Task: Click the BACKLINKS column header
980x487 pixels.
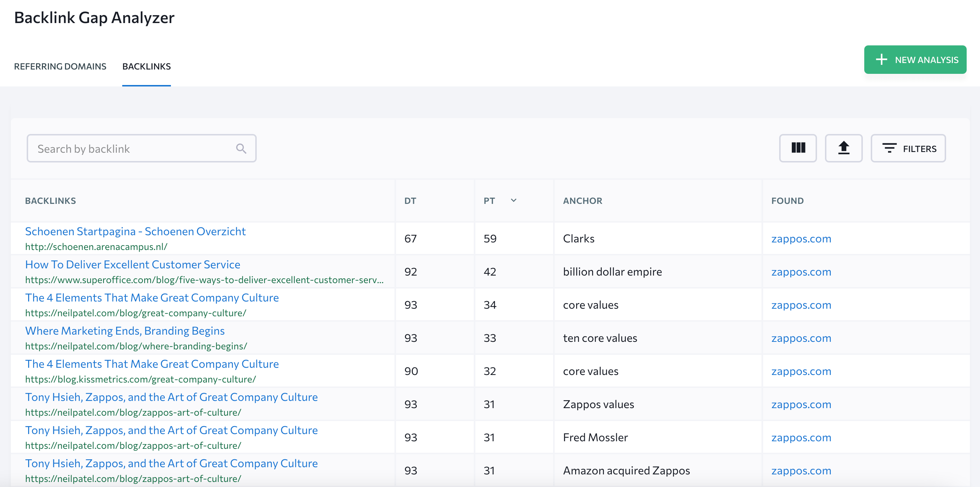Action: click(x=50, y=201)
